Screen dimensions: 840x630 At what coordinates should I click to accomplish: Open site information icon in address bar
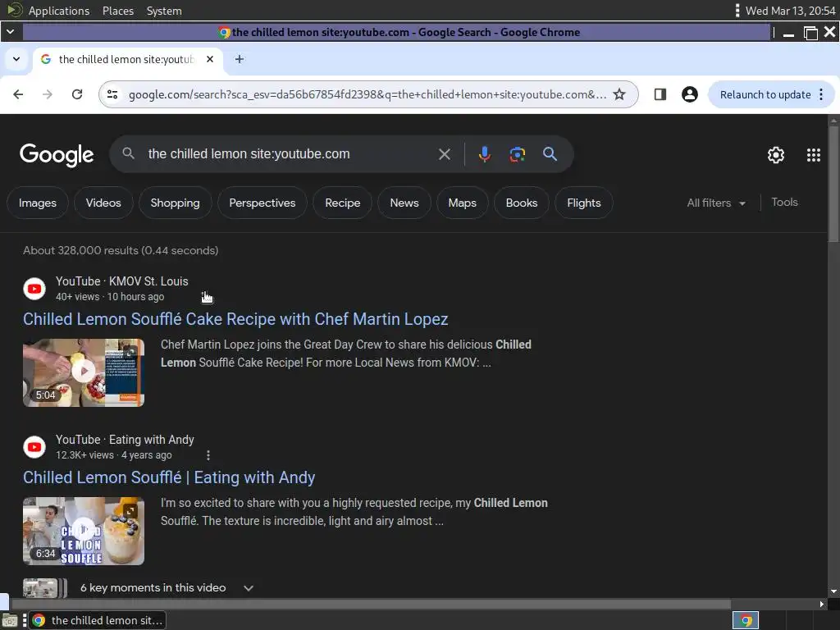click(112, 94)
